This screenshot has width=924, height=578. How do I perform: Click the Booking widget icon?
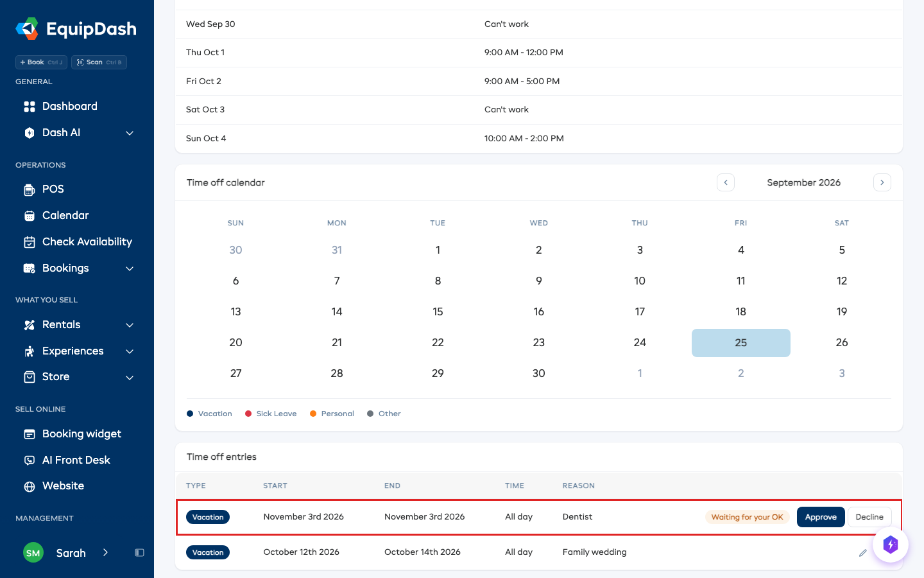[x=30, y=434]
